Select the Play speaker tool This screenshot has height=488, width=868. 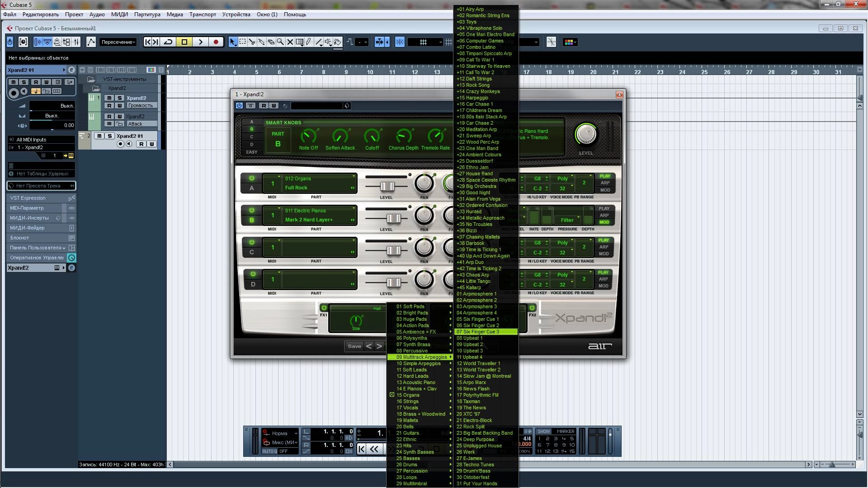pyautogui.click(x=328, y=42)
